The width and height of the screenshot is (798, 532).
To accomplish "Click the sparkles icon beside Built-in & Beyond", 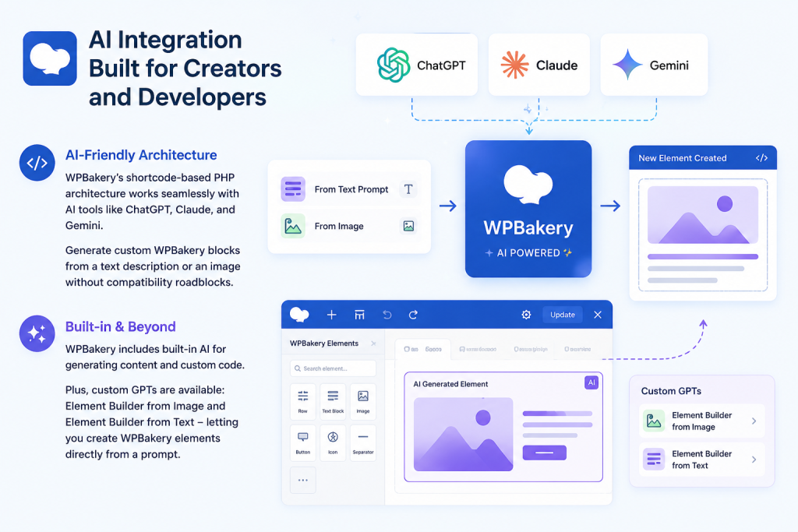I will click(37, 333).
